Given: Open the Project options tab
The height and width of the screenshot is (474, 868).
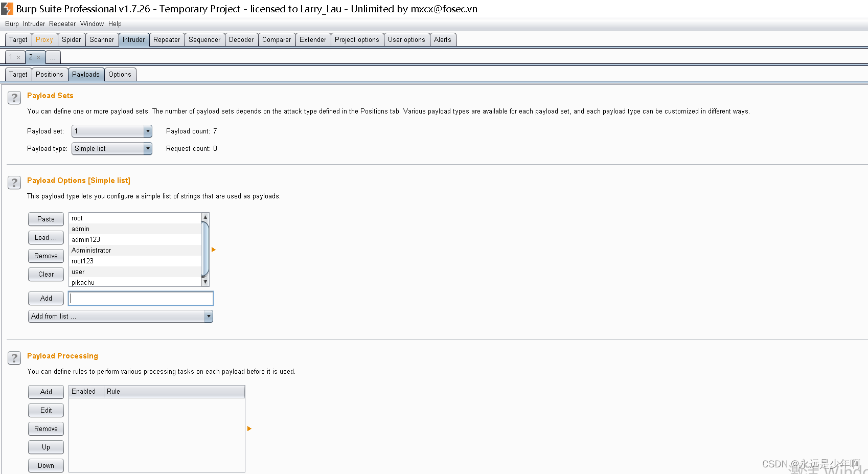Looking at the screenshot, I should point(357,40).
